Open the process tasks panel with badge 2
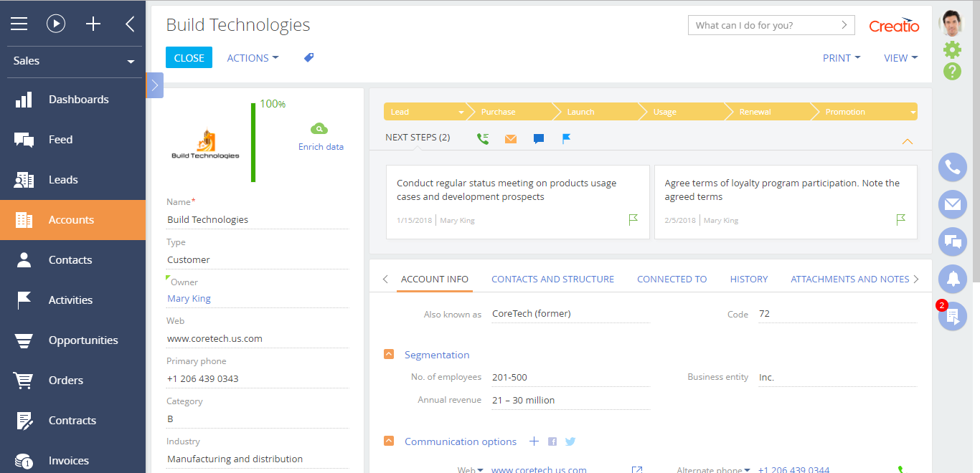Screen dimensions: 980x473 [953, 317]
